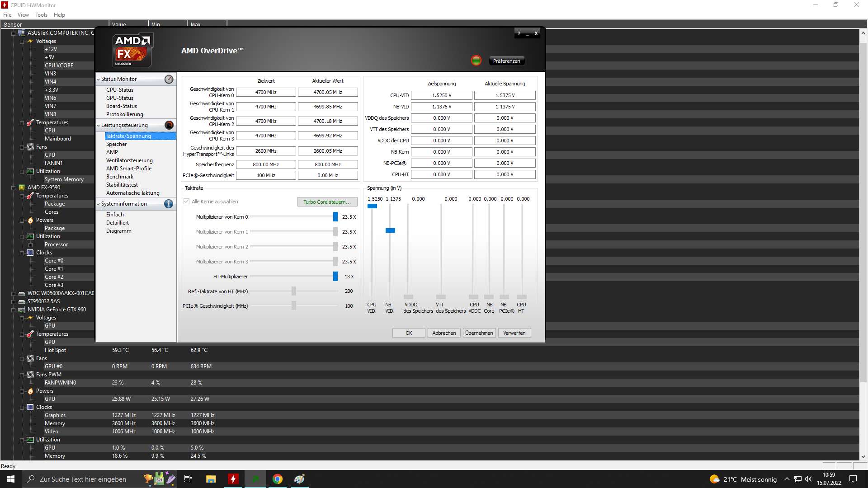Open the Präferenzen button
This screenshot has width=868, height=488.
(506, 61)
